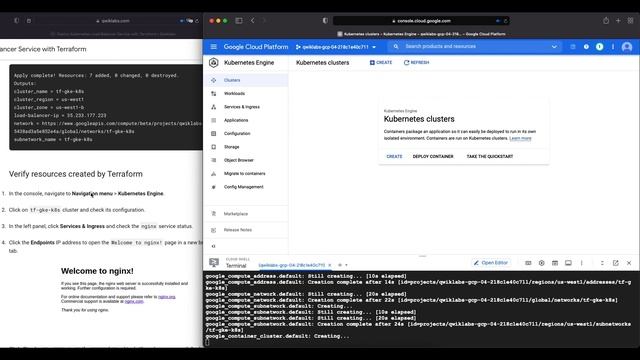Image resolution: width=640 pixels, height=360 pixels.
Task: Open Config Management in the sidebar
Action: point(246,187)
